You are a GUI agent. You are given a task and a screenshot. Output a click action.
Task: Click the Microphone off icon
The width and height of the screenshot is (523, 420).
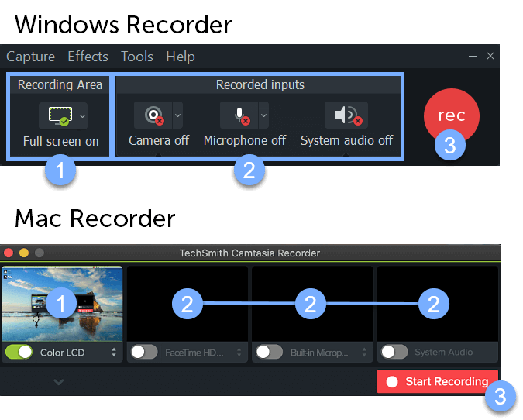coord(239,115)
